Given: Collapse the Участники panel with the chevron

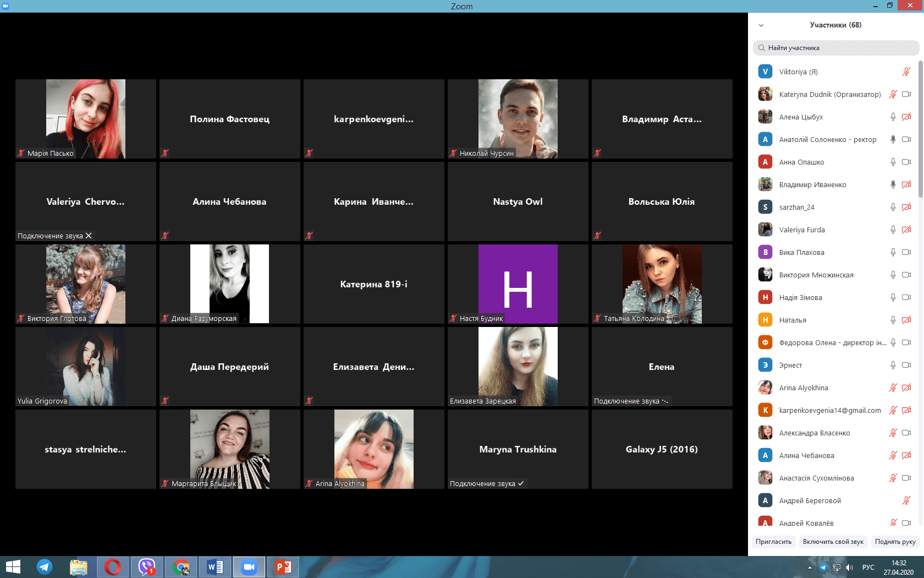Looking at the screenshot, I should 761,25.
